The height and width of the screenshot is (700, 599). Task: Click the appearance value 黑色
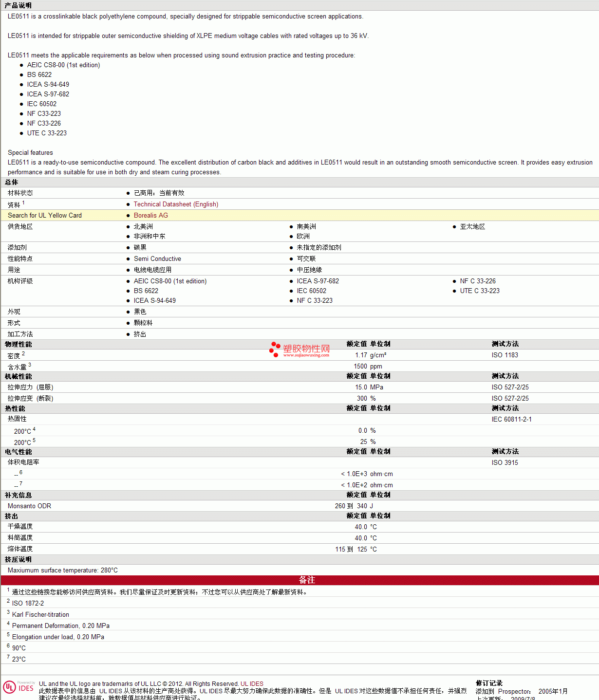click(140, 312)
